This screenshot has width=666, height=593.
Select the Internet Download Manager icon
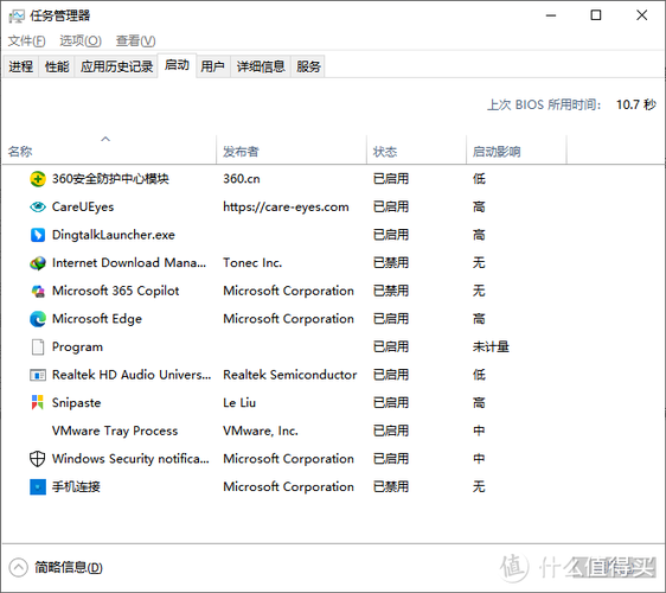[x=38, y=263]
